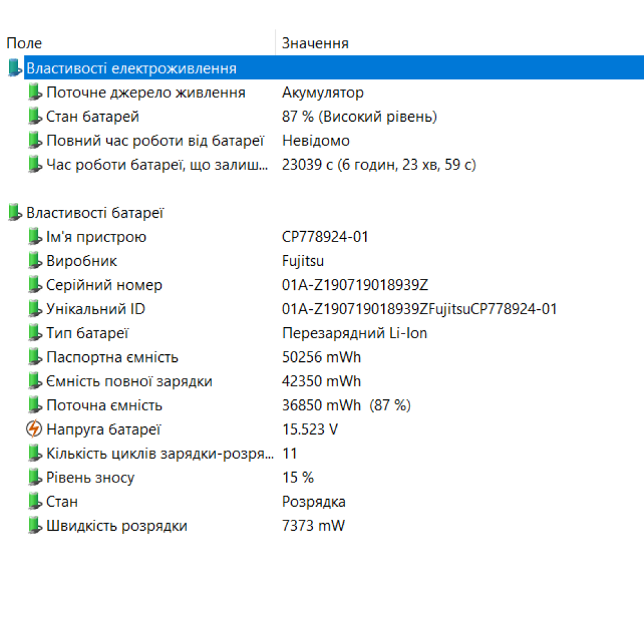The width and height of the screenshot is (644, 644).
Task: Select Повний час роботи від батареї label
Action: point(155,141)
